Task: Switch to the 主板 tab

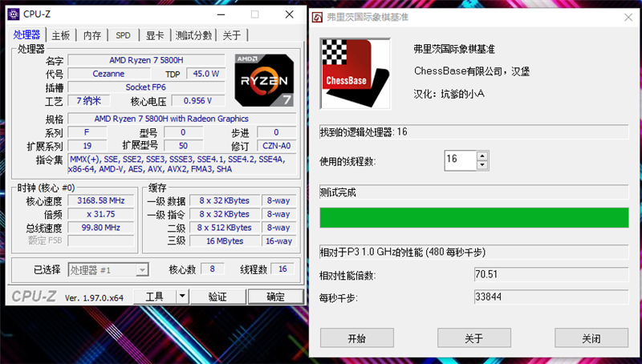Action: tap(61, 35)
